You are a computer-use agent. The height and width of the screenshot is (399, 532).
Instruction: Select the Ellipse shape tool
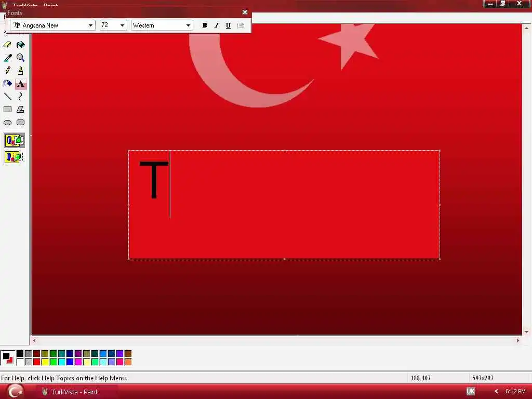point(7,123)
